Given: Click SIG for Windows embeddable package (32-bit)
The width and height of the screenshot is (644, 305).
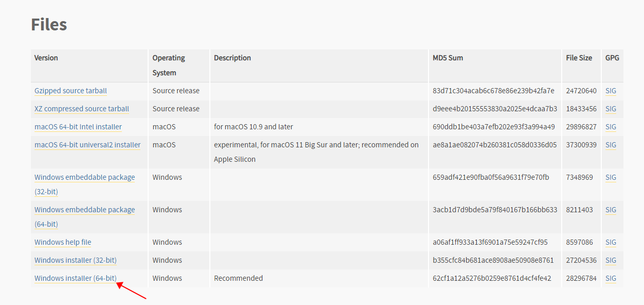Looking at the screenshot, I should pyautogui.click(x=611, y=177).
